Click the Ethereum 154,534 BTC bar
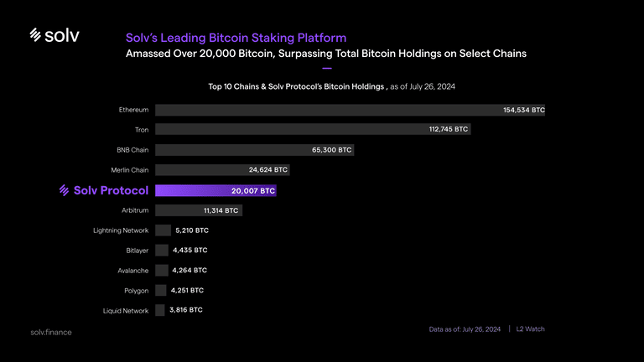 [350, 110]
